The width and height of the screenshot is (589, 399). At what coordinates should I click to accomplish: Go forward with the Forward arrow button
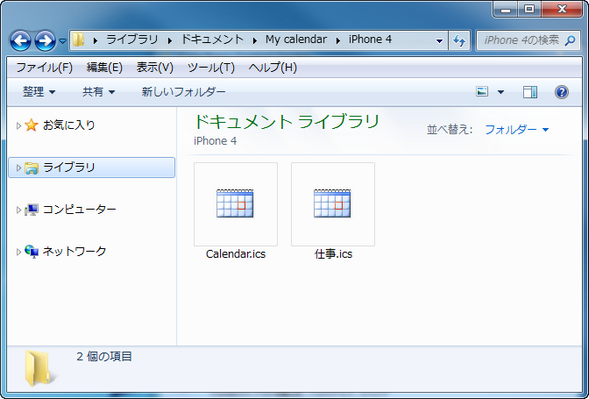tap(45, 40)
